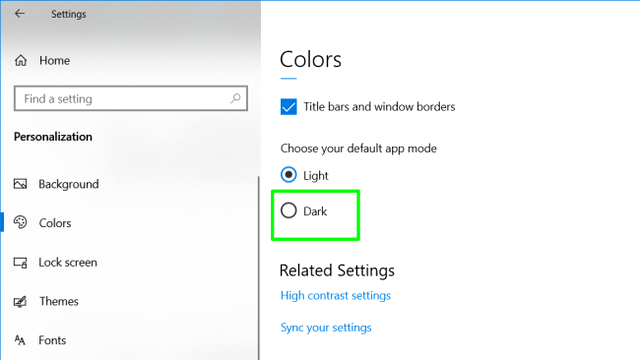Screen dimensions: 640x360
Task: Click the Colors palette icon
Action: point(20,222)
